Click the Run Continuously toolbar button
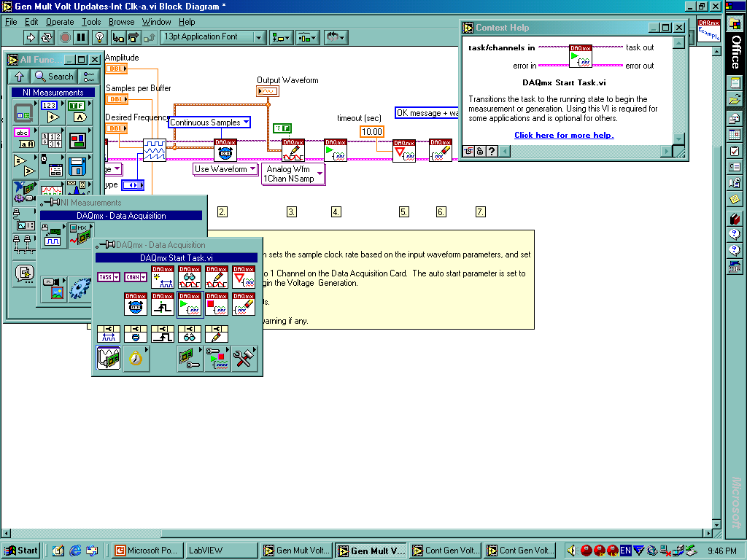 pyautogui.click(x=46, y=37)
